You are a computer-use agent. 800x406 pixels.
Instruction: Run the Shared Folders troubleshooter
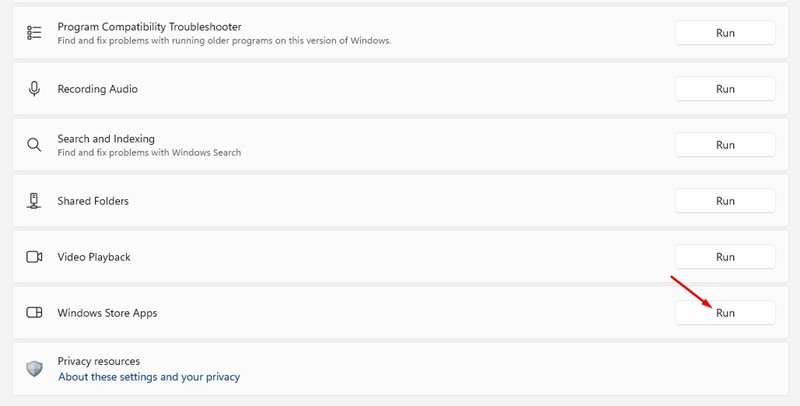coord(725,201)
